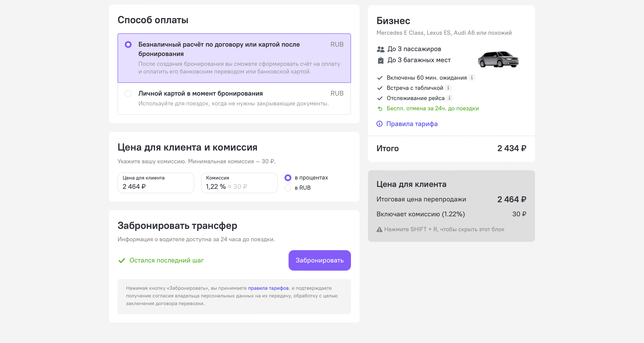This screenshot has height=343, width=644.
Task: Click info icon next to 60 min waiting
Action: click(472, 77)
